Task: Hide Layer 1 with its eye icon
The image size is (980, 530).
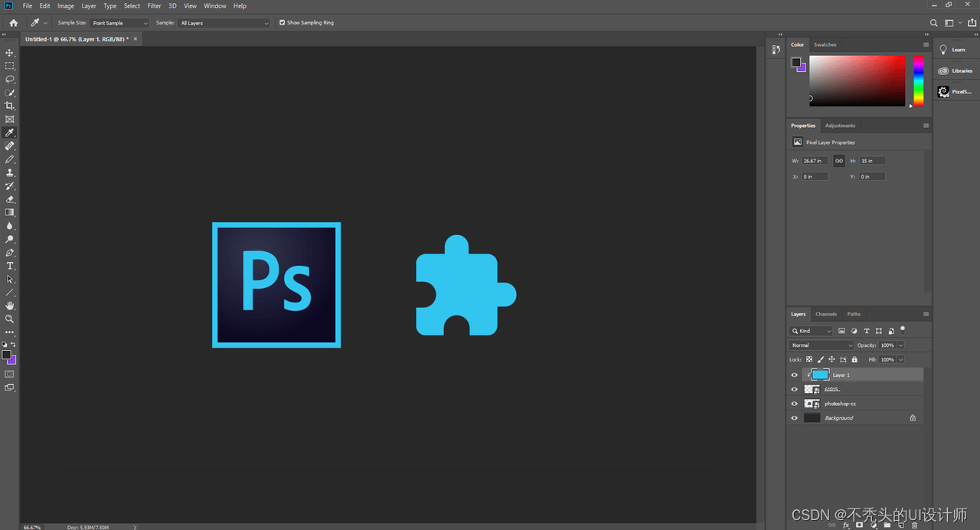Action: (794, 375)
